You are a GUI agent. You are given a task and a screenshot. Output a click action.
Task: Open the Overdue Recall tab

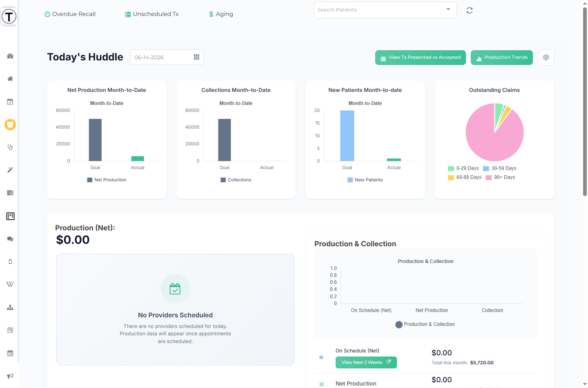tap(70, 14)
